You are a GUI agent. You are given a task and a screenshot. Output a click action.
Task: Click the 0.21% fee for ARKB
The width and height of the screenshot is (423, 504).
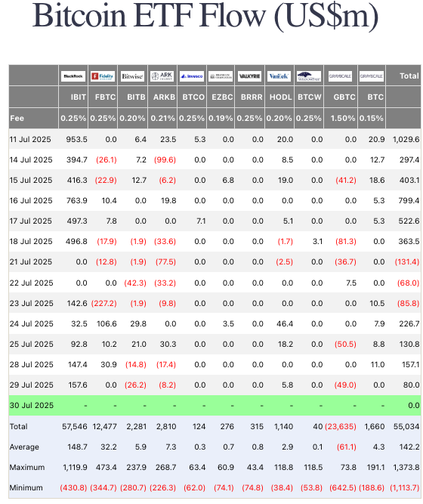[163, 119]
